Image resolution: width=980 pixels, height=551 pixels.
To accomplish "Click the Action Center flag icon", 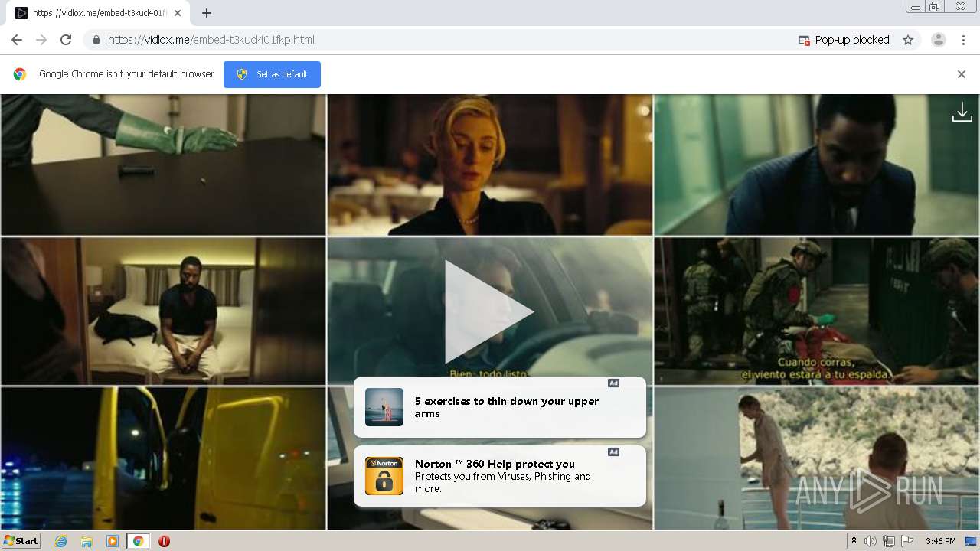I will point(907,541).
